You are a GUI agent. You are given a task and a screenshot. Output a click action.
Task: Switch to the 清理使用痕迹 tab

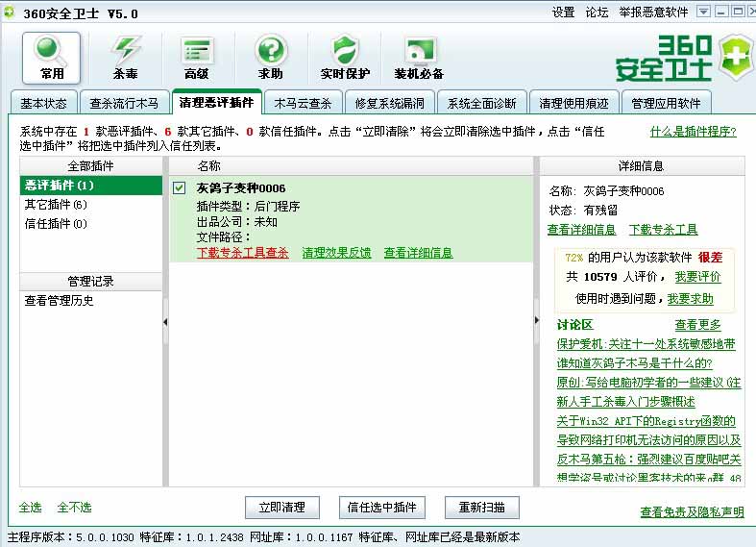pyautogui.click(x=573, y=103)
